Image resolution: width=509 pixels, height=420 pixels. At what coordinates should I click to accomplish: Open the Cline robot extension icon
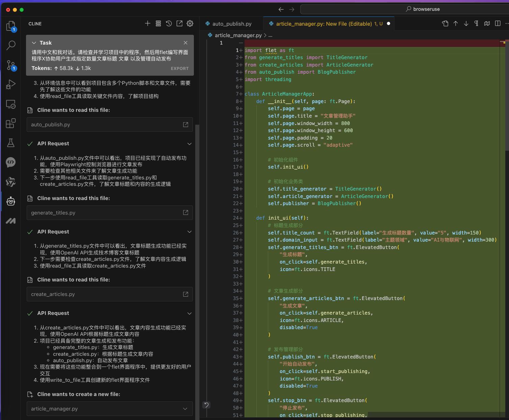(11, 201)
